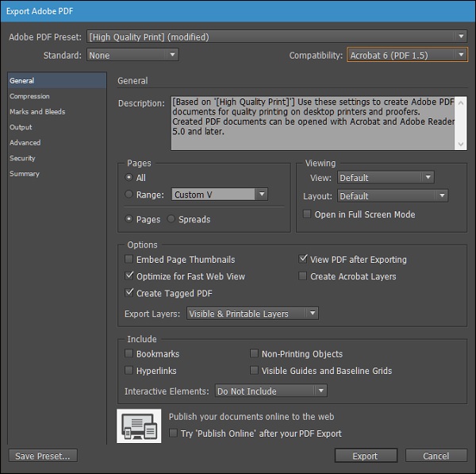Open the Standard dropdown
476x474 pixels.
tap(132, 56)
